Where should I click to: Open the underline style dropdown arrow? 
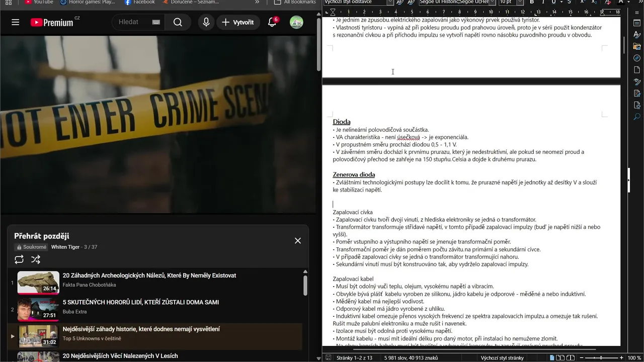point(560,2)
